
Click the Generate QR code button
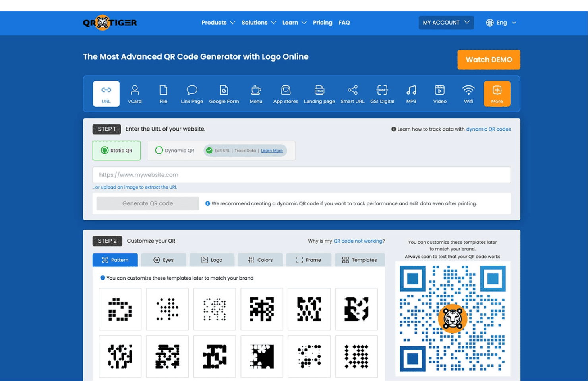(147, 203)
